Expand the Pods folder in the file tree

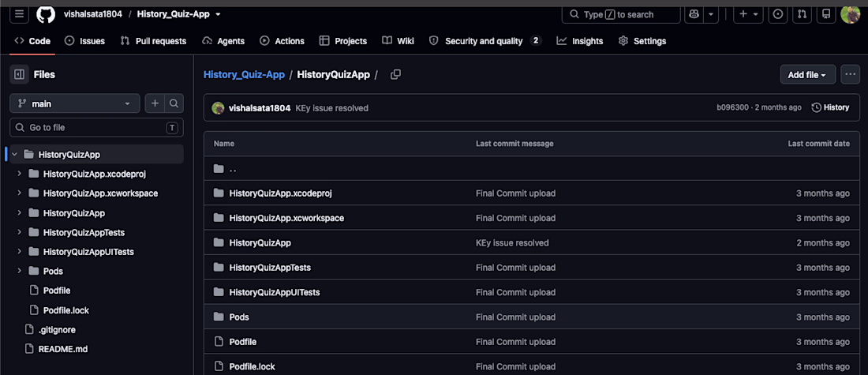(20, 271)
